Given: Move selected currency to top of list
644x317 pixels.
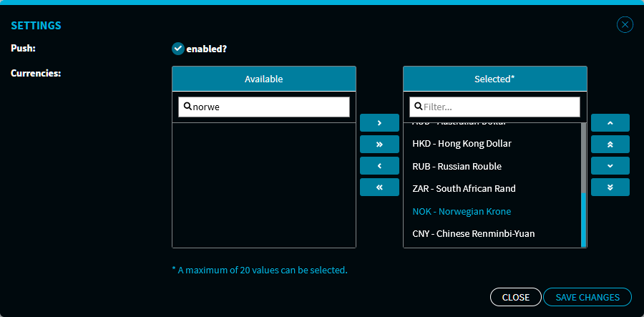Looking at the screenshot, I should 610,145.
